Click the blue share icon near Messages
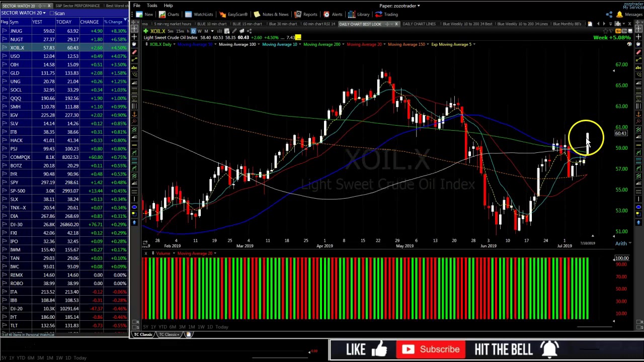 pyautogui.click(x=609, y=15)
